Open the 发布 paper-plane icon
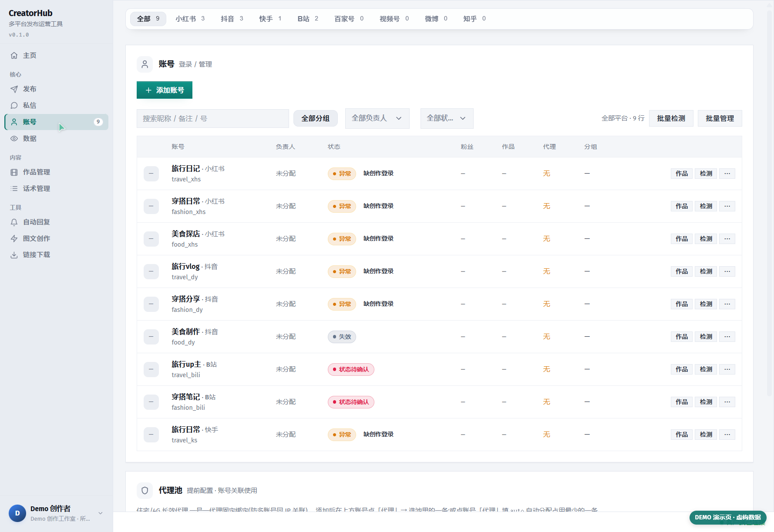The width and height of the screenshot is (774, 532). 14,89
